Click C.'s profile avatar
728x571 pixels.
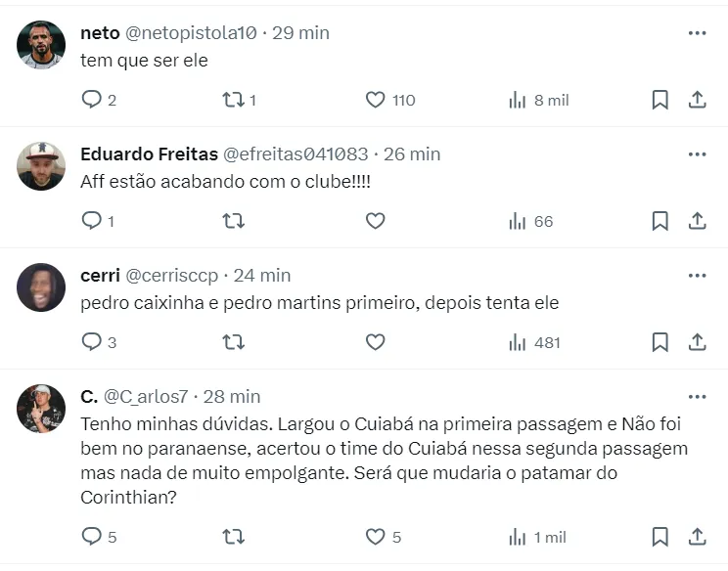(41, 409)
